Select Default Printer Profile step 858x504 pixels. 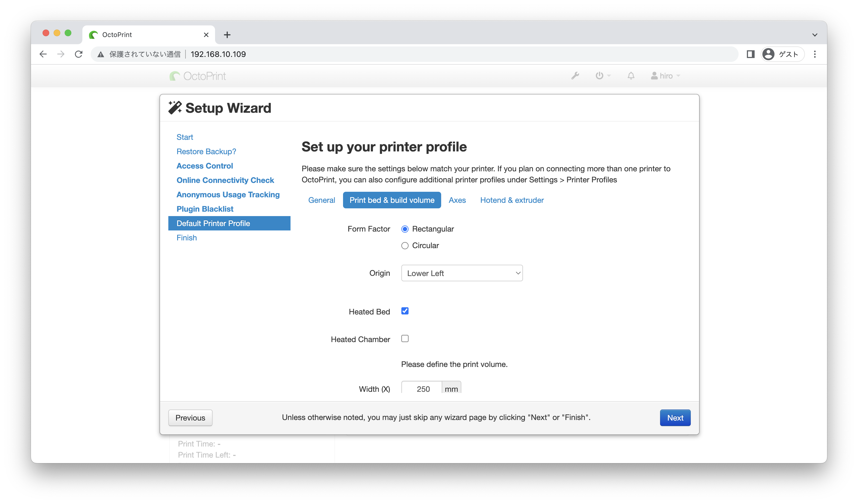(229, 223)
